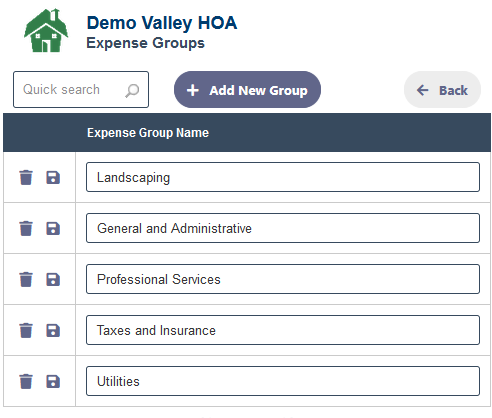Save the General and Administrative row
492x418 pixels.
tap(53, 229)
